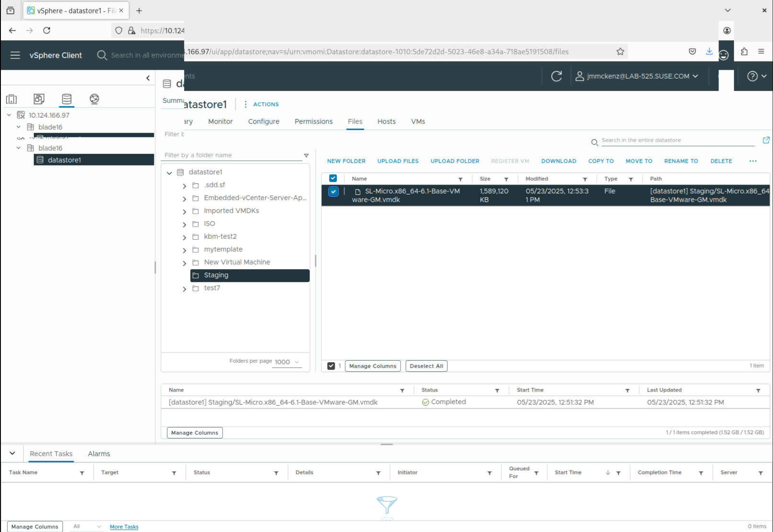Open the Folders per page dropdown
Viewport: 773px width, 532px height.
click(287, 362)
